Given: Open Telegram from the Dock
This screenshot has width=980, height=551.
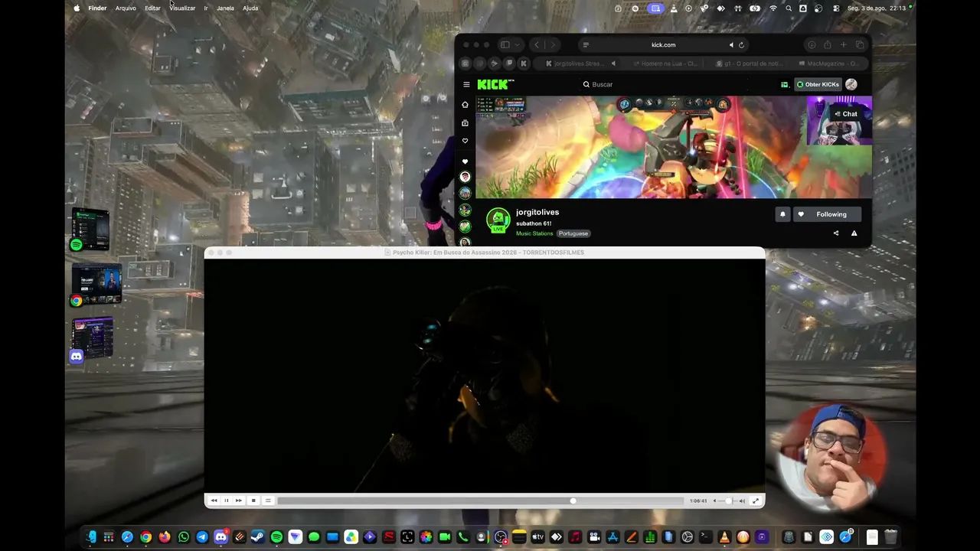Looking at the screenshot, I should tap(202, 537).
